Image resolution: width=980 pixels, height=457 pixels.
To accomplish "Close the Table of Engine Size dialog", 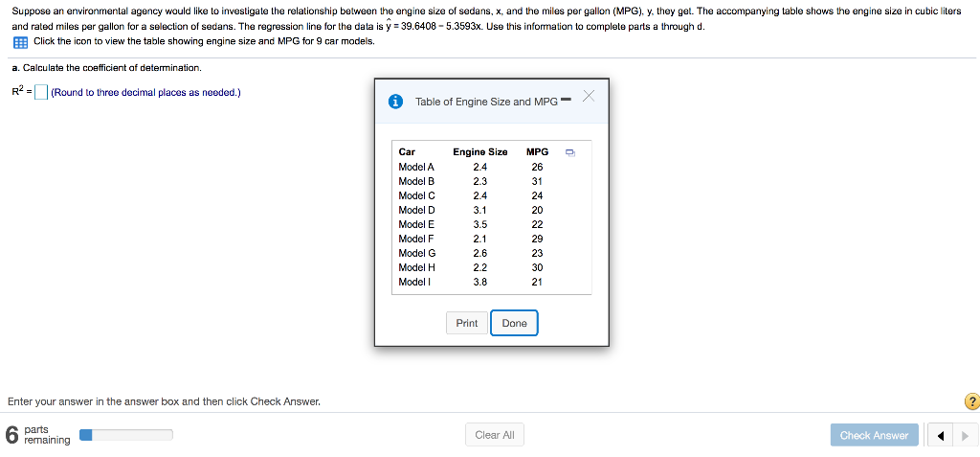I will pyautogui.click(x=589, y=96).
